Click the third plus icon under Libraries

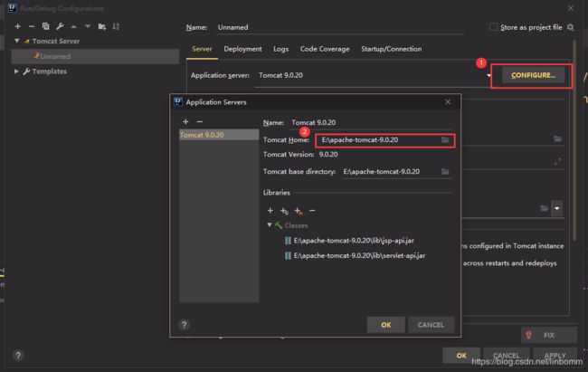coord(299,211)
